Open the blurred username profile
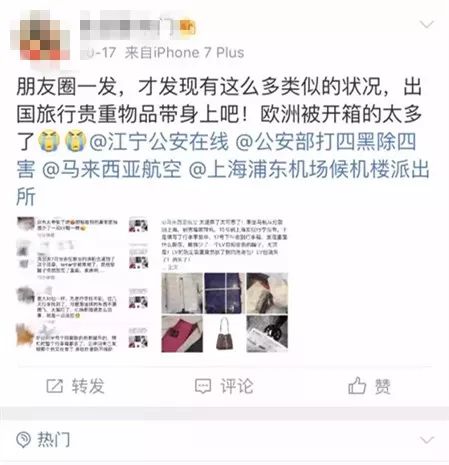 point(127,27)
